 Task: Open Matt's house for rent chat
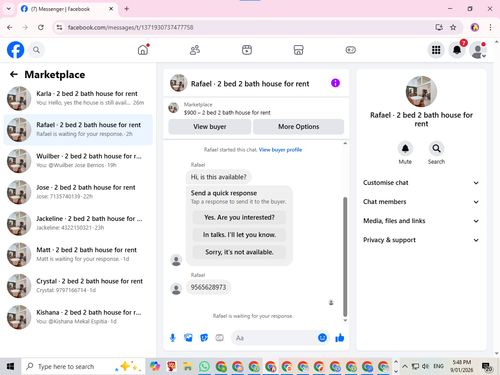pos(78,255)
